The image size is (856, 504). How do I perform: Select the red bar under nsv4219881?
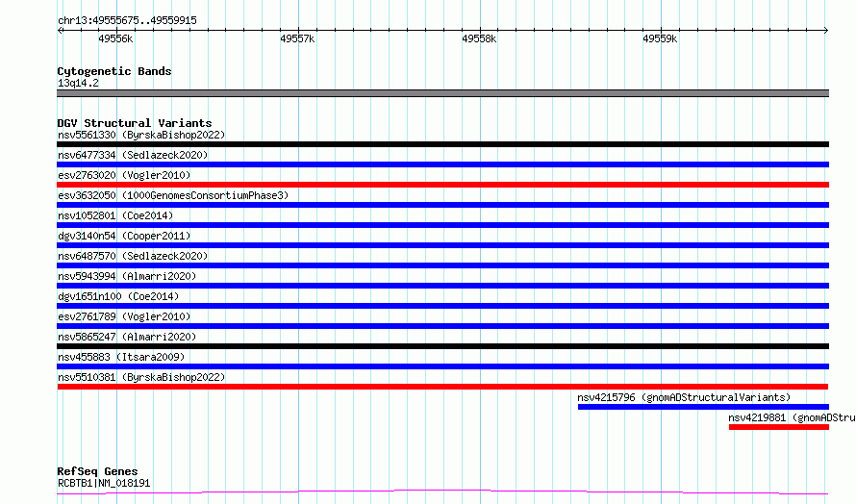click(x=779, y=427)
